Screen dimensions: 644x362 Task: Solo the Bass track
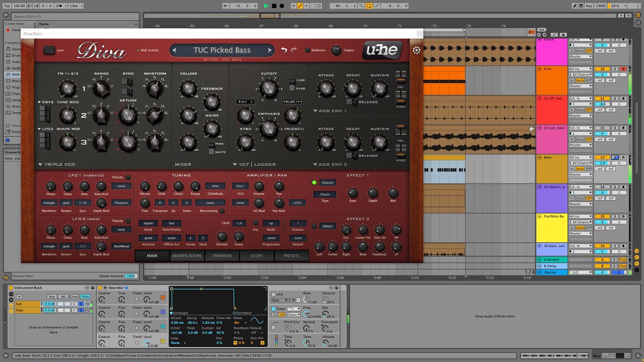[x=615, y=157]
